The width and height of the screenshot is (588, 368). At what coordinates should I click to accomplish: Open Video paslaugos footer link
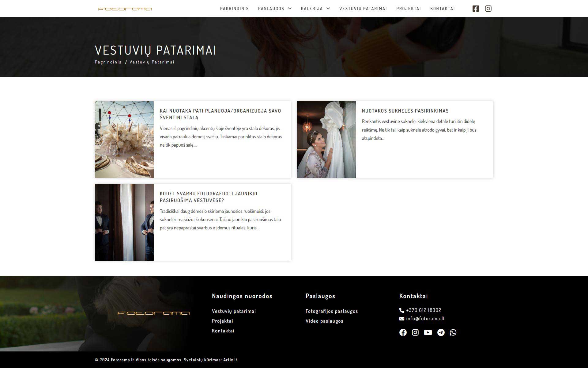pyautogui.click(x=324, y=321)
